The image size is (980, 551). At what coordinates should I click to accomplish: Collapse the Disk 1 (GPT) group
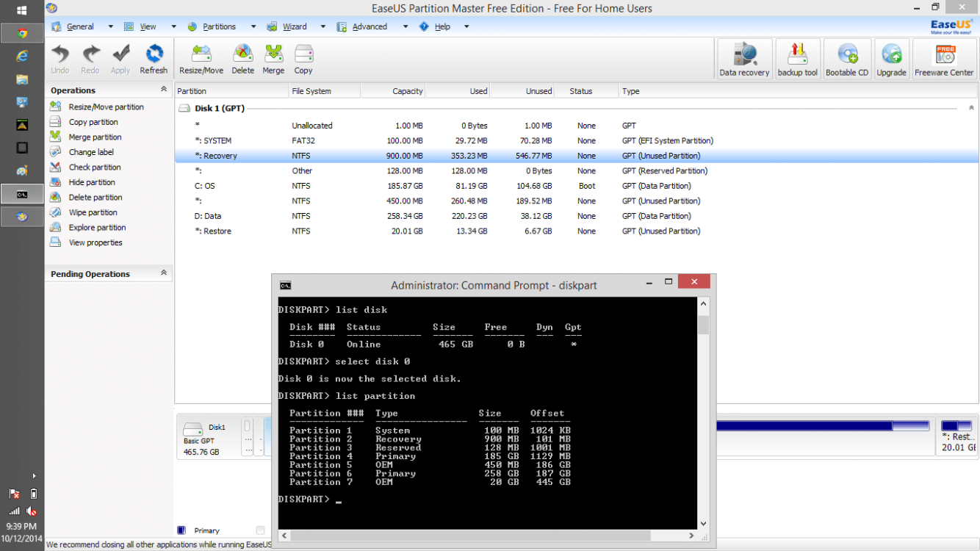tap(971, 108)
